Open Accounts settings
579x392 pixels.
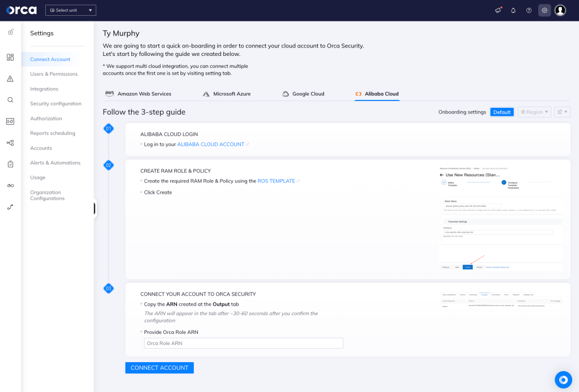[x=41, y=148]
